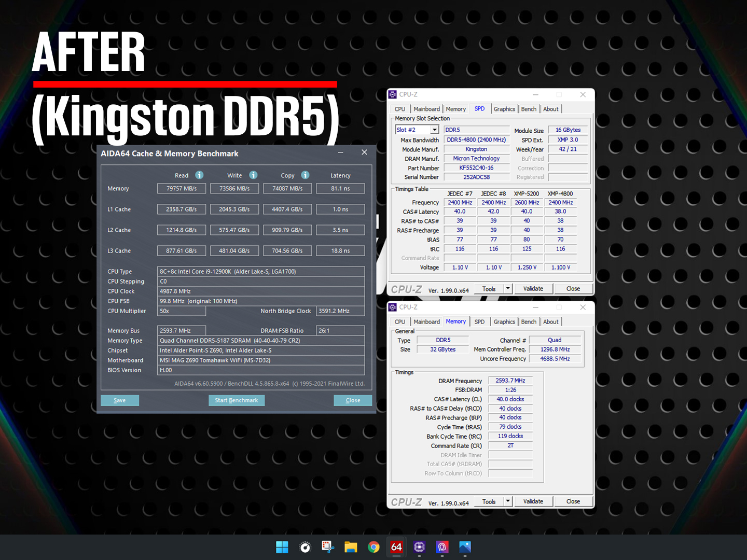Click the Write info icon in AIDA64
Image resolution: width=747 pixels, height=560 pixels.
[253, 175]
